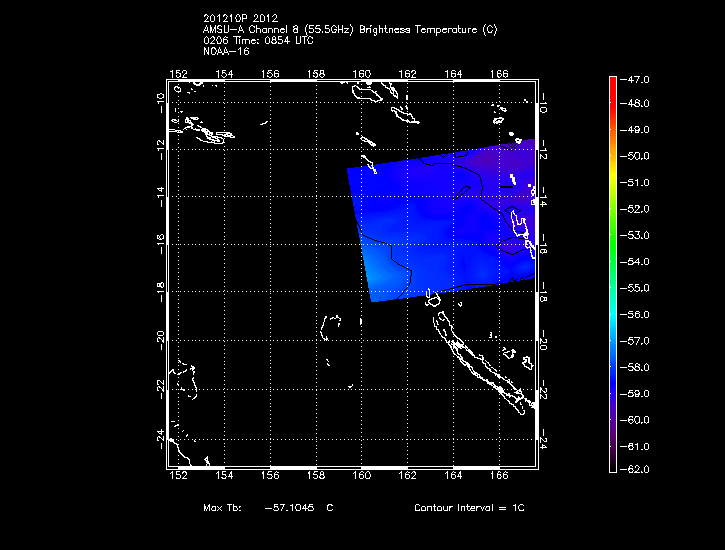Click the "-58.0" color bar label
725x550 pixels.
point(634,367)
